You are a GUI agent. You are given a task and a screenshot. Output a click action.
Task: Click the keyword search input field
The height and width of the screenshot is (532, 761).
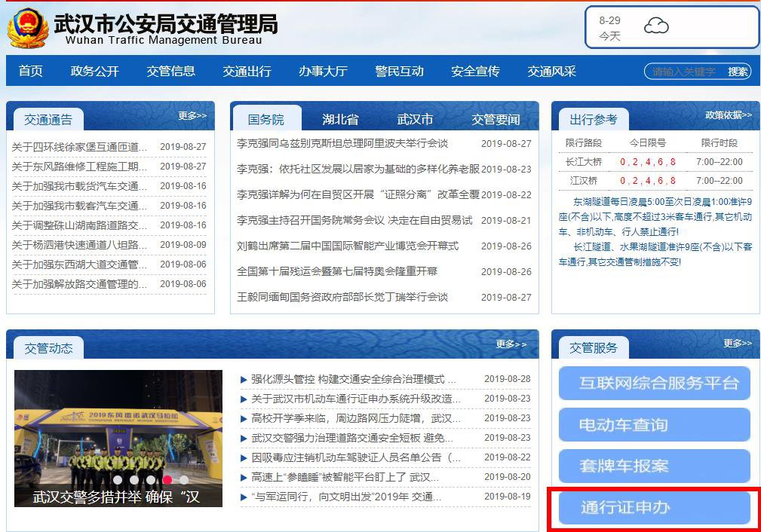point(685,72)
